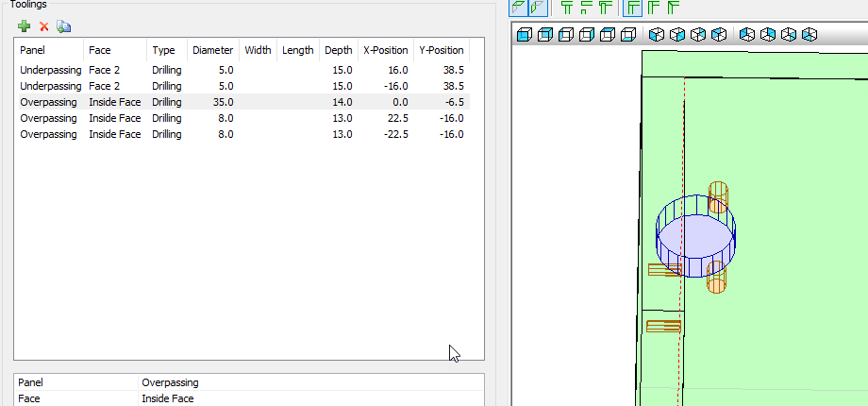The image size is (868, 406).
Task: Delete the selected tooling with the red X
Action: (x=44, y=26)
